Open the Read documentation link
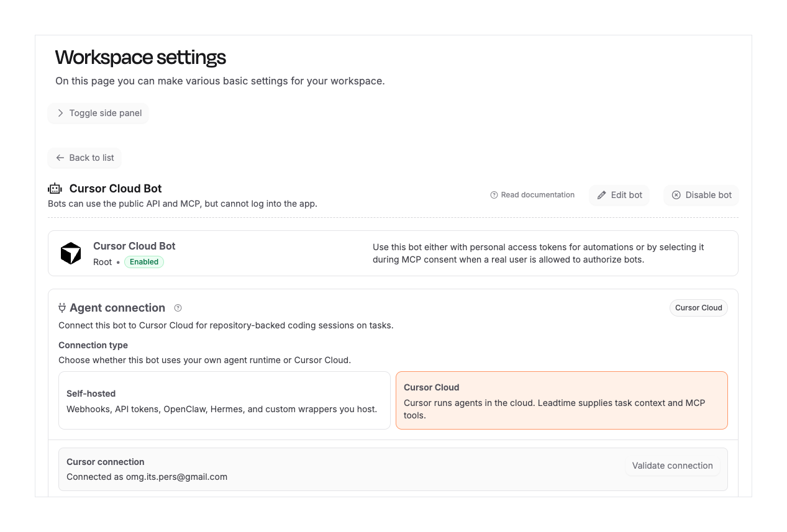 coord(532,195)
